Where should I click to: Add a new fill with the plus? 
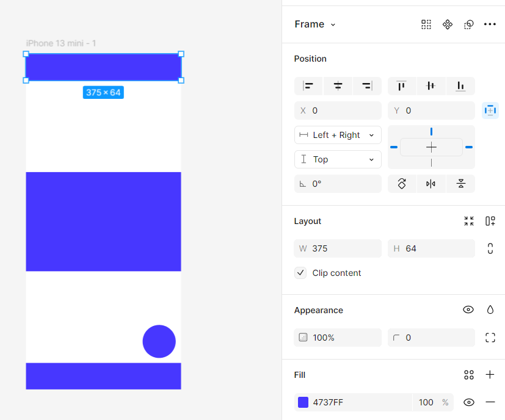[x=490, y=375]
